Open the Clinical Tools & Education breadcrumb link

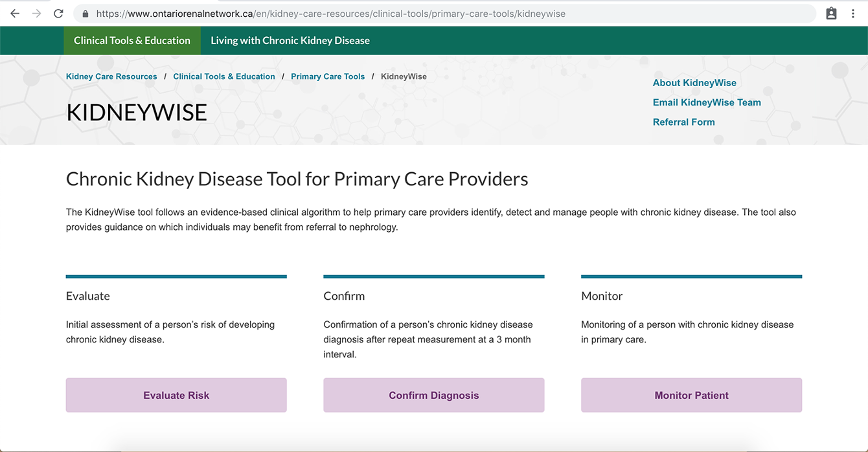point(224,76)
